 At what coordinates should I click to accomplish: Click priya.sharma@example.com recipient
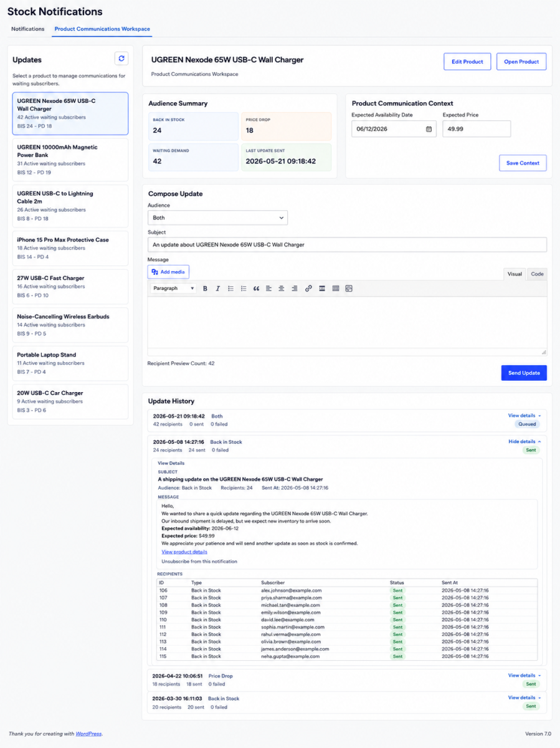(x=292, y=598)
